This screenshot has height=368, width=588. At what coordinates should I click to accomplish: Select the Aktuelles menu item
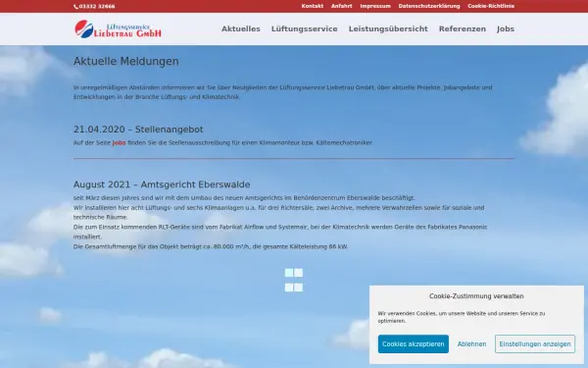[x=241, y=28]
